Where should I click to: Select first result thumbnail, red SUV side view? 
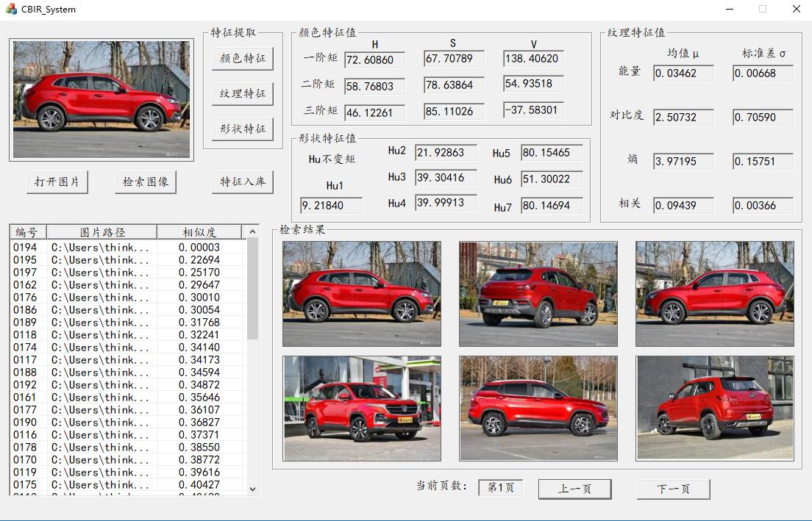tap(362, 294)
